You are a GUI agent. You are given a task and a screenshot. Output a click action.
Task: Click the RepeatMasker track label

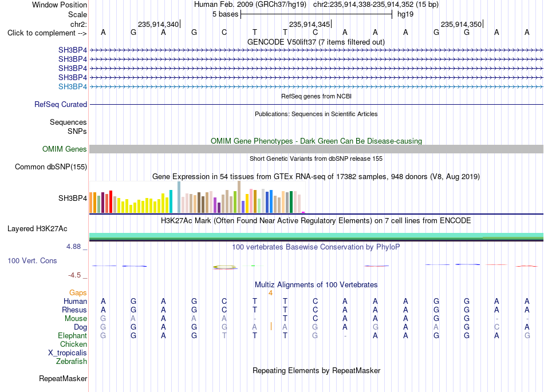[63, 378]
